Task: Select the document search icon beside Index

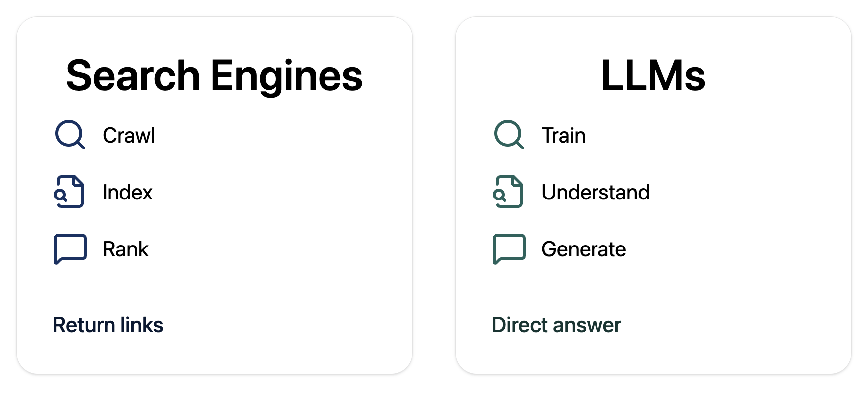Action: (69, 192)
